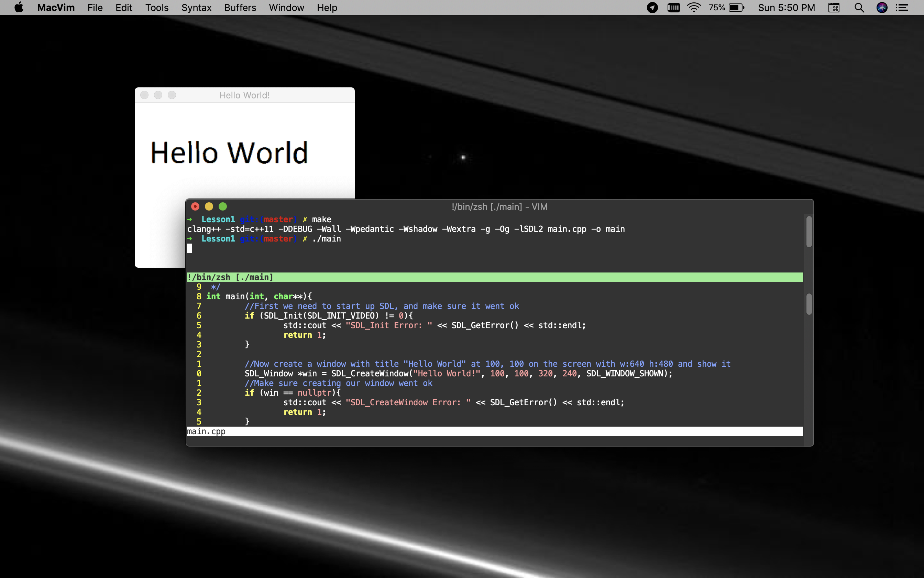Click minimize button of Hello World! window
Screen dimensions: 924x578
158,95
